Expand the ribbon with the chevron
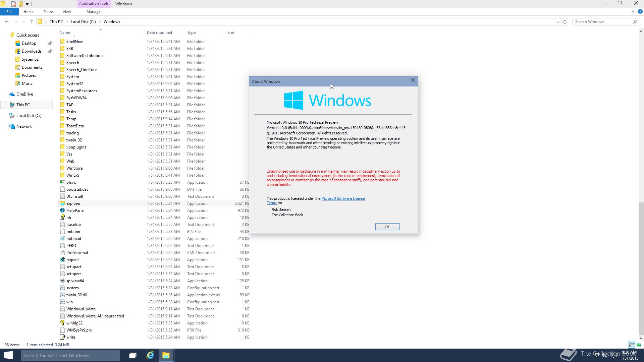 633,12
